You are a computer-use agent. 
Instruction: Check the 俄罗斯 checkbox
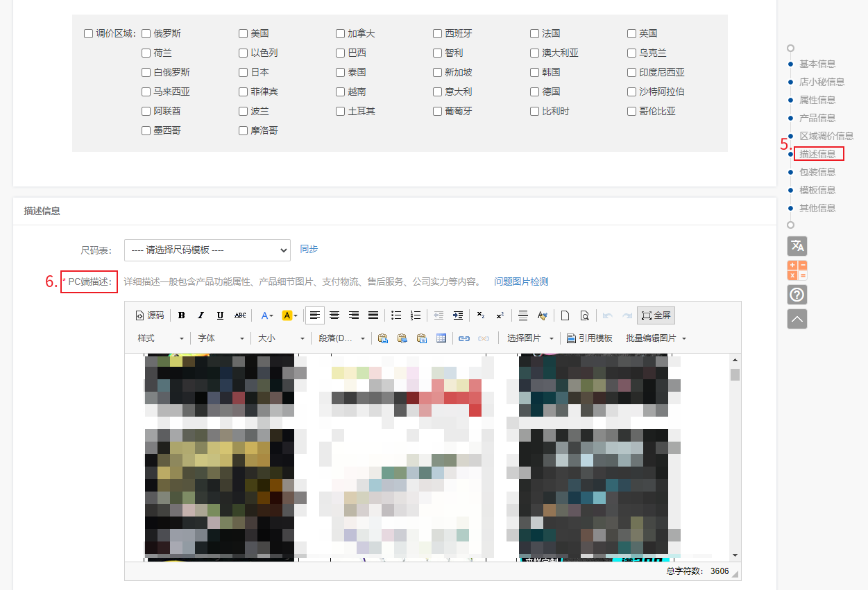point(146,33)
